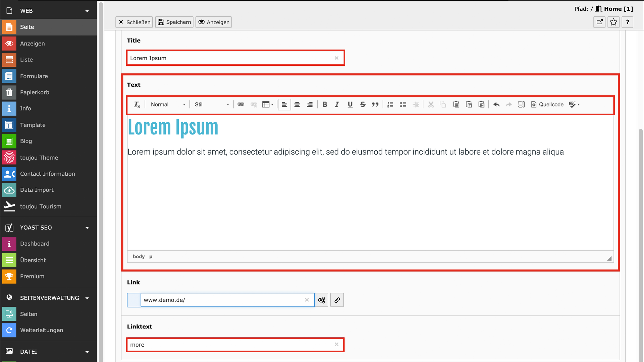
Task: Toggle italic formatting in the editor toolbar
Action: (337, 105)
